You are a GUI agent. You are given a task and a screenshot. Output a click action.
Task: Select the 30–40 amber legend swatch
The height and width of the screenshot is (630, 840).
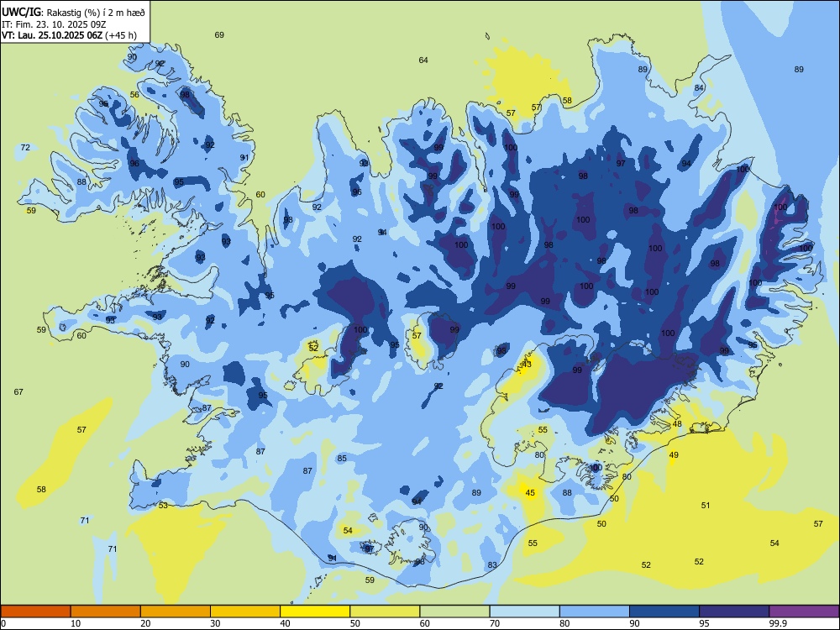[245, 612]
